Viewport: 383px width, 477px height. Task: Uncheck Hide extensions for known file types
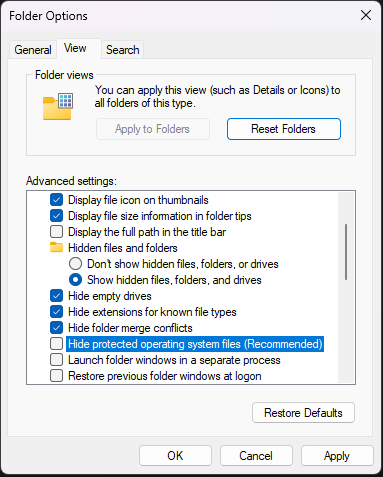(x=56, y=312)
